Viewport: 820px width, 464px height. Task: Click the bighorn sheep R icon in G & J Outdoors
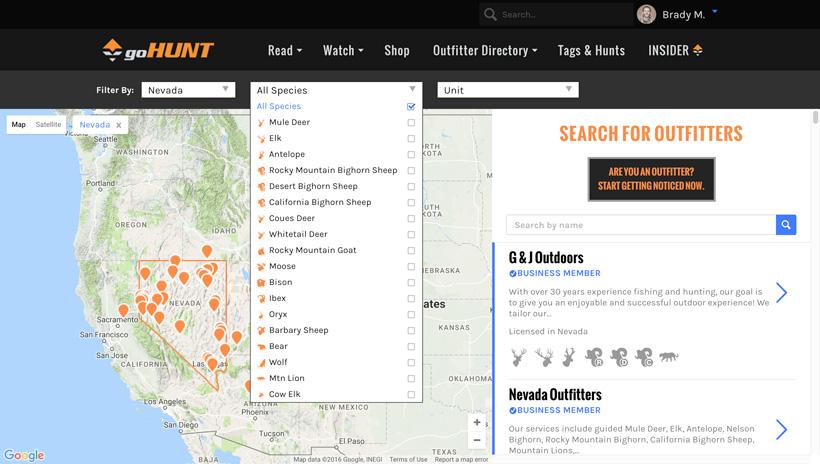tap(594, 357)
